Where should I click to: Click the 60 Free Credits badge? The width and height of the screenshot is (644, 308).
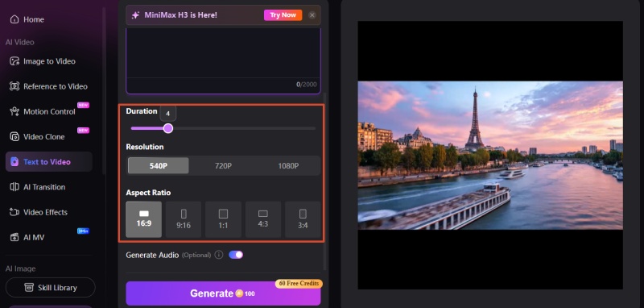[x=299, y=283]
